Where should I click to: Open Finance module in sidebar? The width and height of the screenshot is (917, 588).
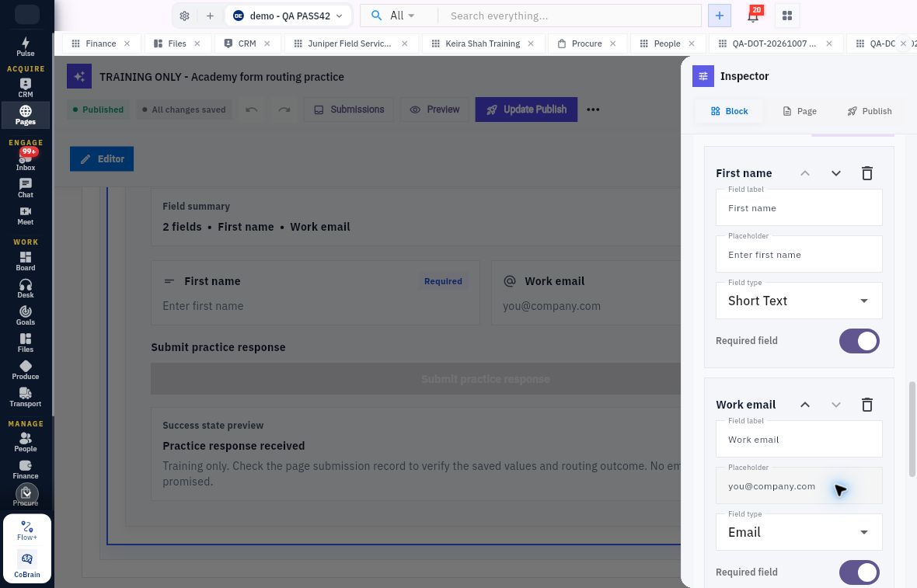tap(25, 469)
